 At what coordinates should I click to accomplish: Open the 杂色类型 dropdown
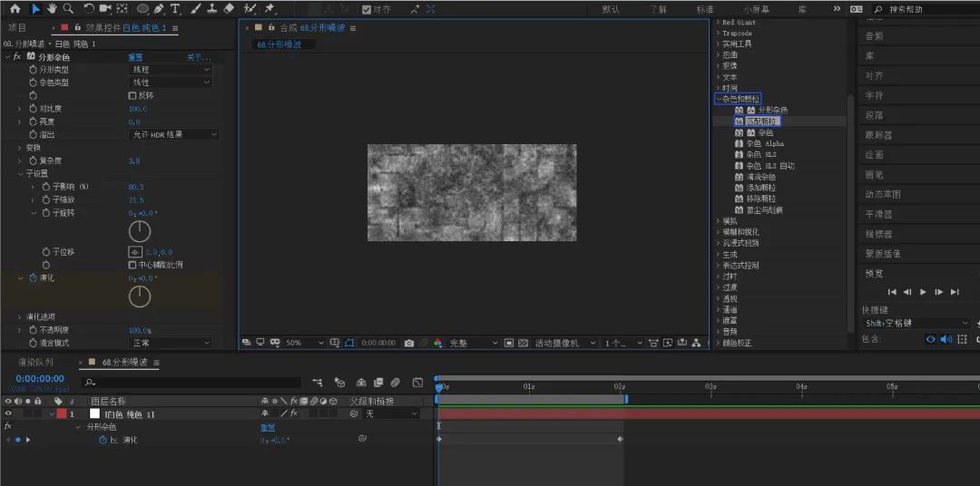coord(170,83)
